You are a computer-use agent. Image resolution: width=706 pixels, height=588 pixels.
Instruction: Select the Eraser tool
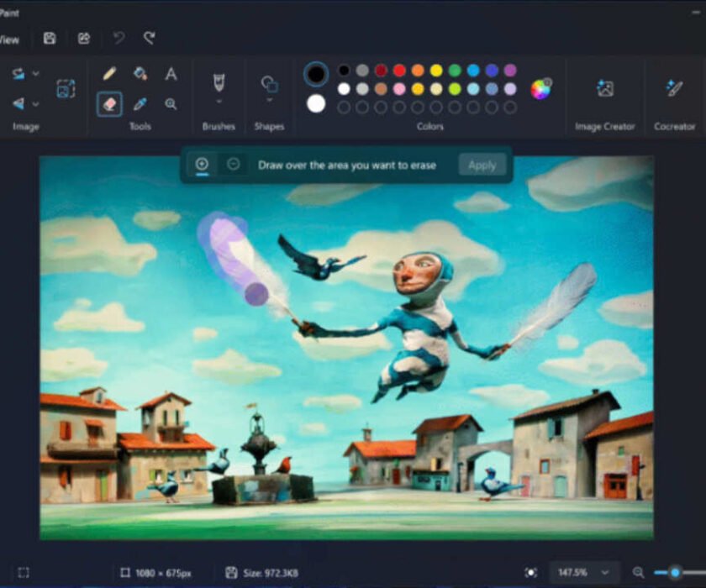108,105
